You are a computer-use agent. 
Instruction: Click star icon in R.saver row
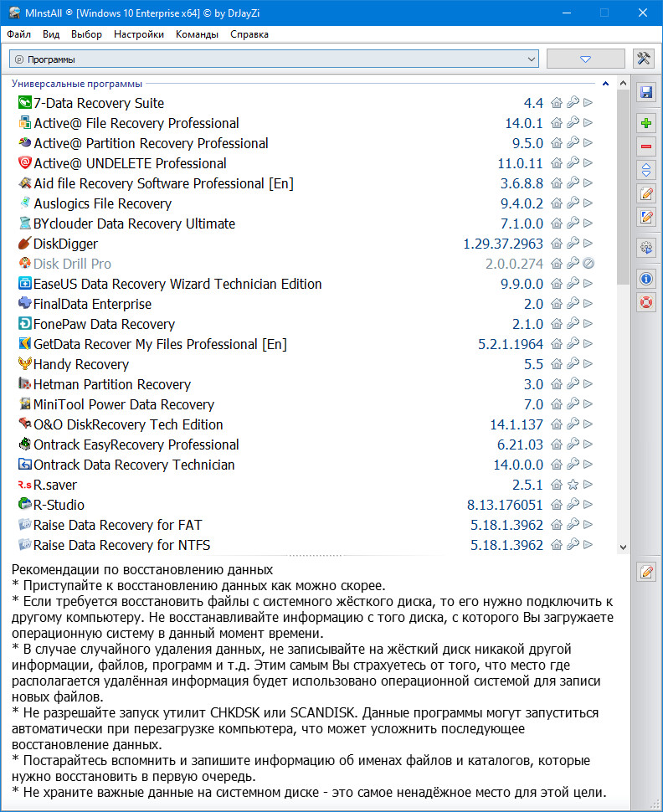pyautogui.click(x=573, y=485)
